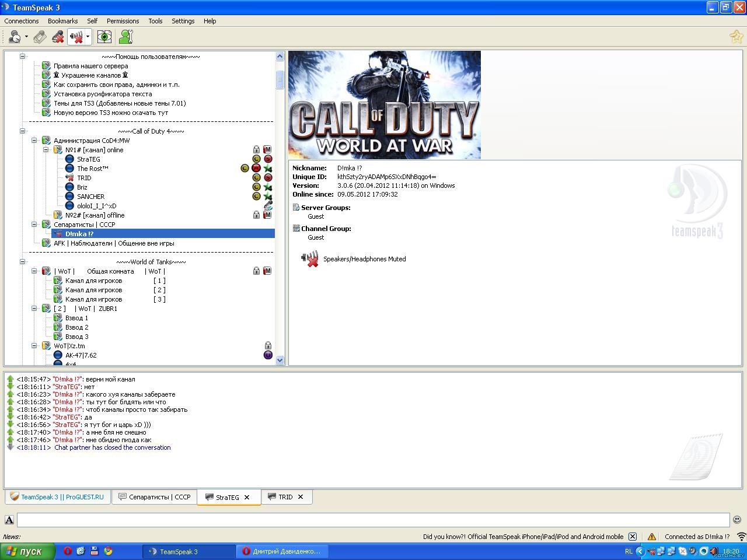Click the blue status icon of The Rost™
This screenshot has width=747, height=560.
(69, 169)
